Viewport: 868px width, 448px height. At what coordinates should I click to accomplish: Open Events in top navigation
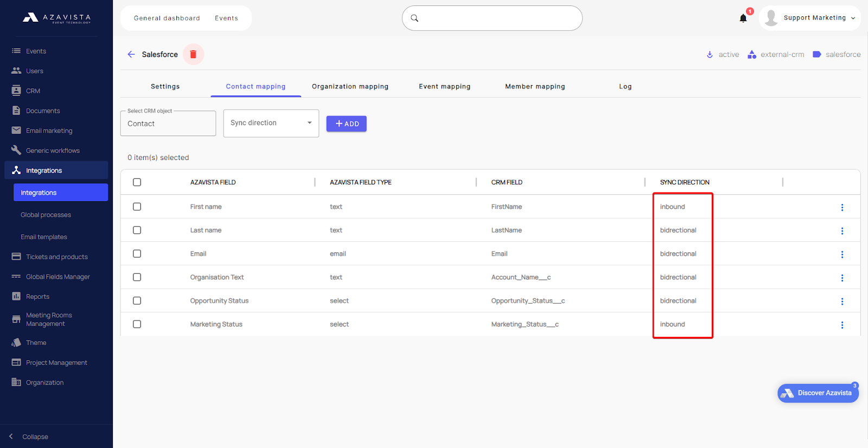tap(226, 18)
